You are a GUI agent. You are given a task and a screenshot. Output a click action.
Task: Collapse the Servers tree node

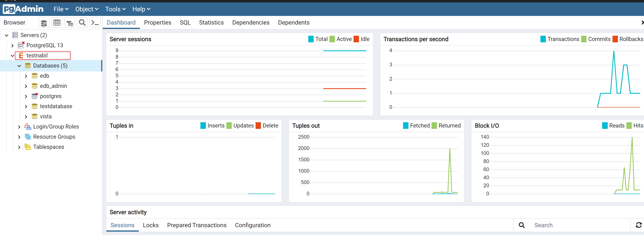pyautogui.click(x=7, y=35)
